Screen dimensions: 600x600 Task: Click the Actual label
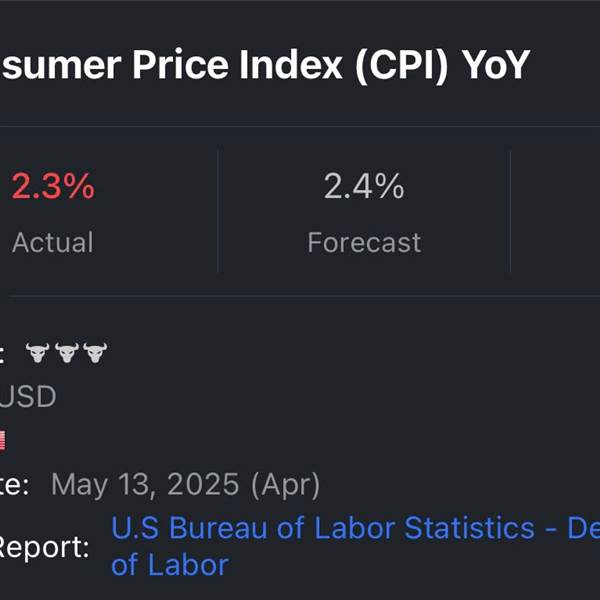[x=53, y=242]
